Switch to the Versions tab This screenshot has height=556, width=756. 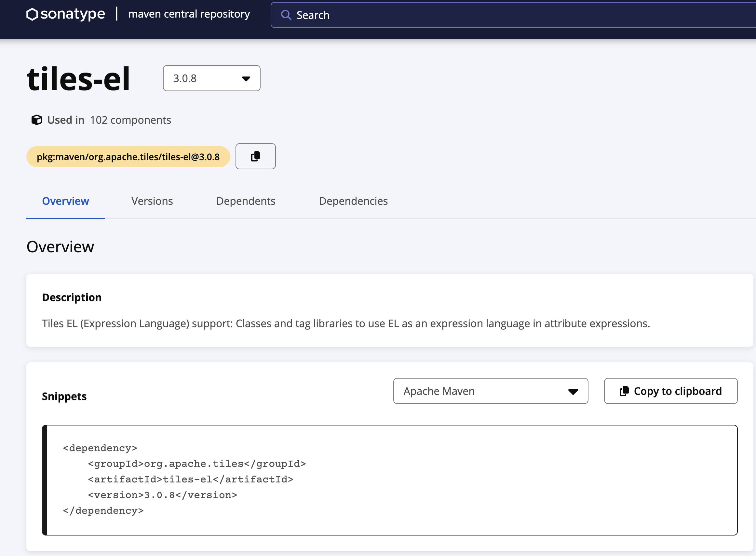tap(152, 201)
